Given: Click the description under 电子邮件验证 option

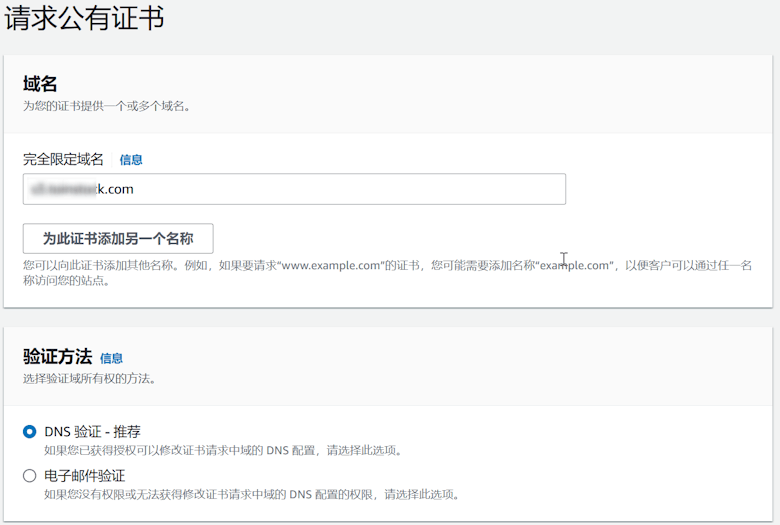Looking at the screenshot, I should (x=252, y=494).
